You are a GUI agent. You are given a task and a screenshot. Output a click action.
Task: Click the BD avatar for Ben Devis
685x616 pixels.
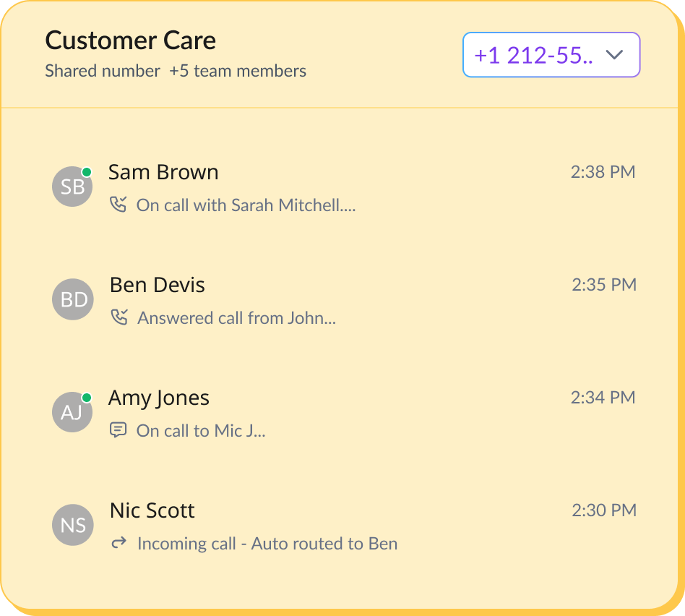(x=73, y=299)
